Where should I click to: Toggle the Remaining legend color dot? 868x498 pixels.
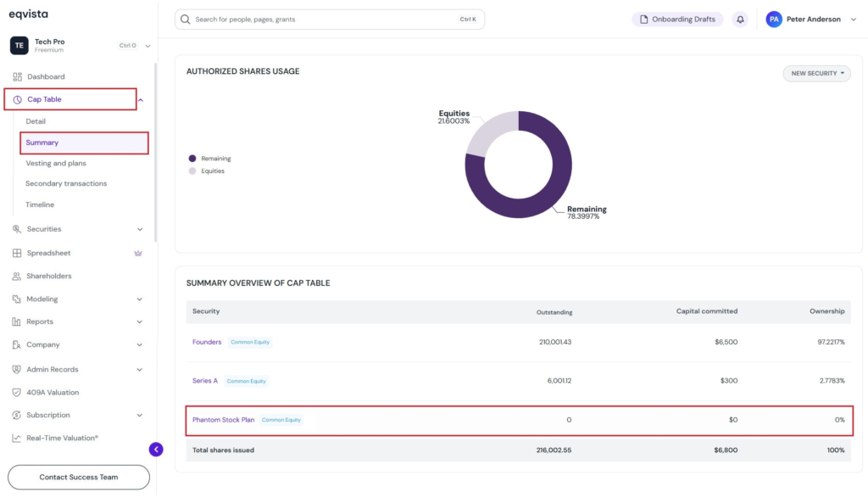click(x=192, y=159)
